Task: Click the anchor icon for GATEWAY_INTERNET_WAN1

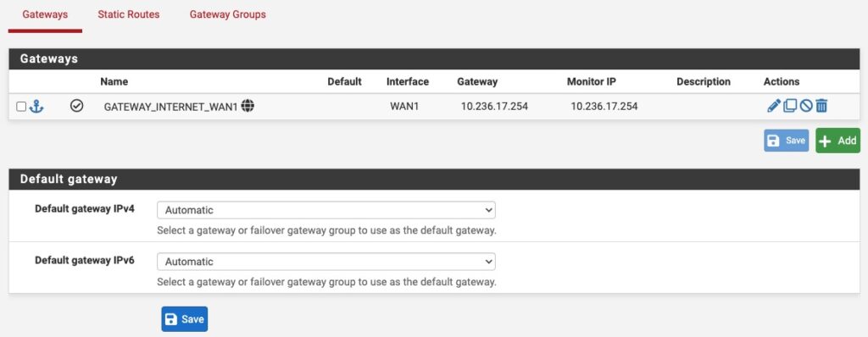Action: tap(36, 106)
